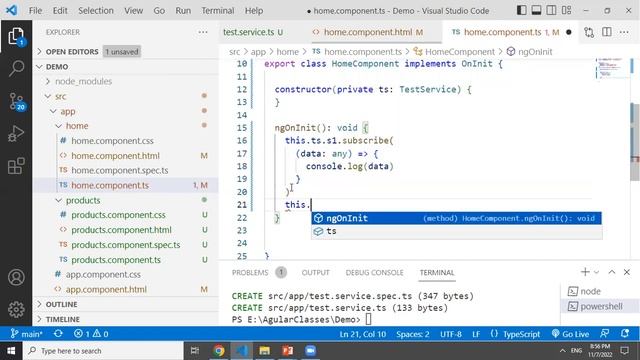
Task: Click HomeComponent in the breadcrumb
Action: pos(459,52)
